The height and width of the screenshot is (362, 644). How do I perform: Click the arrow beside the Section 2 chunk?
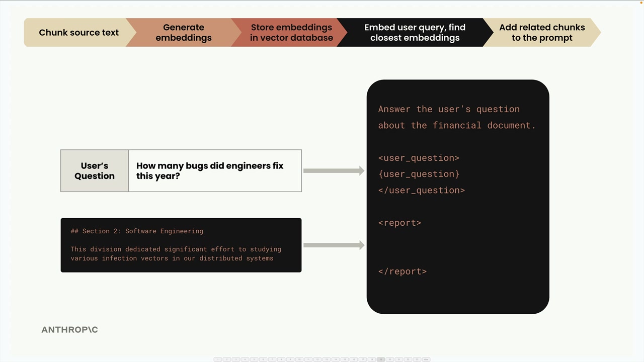334,245
